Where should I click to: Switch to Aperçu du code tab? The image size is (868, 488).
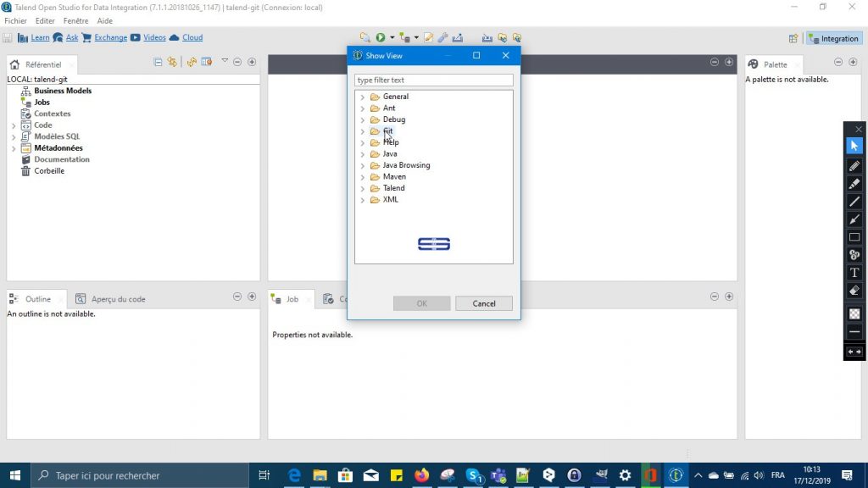111,299
